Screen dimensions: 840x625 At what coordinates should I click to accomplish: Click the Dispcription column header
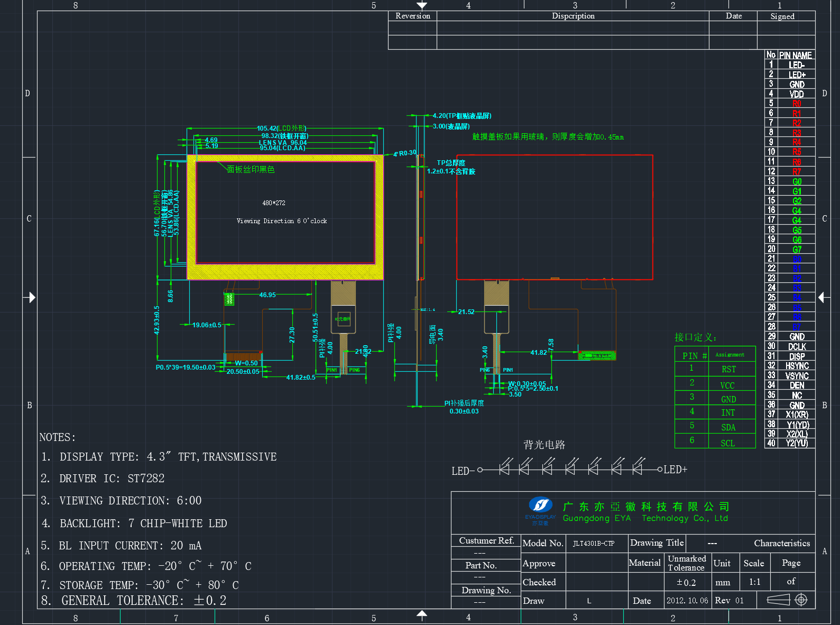click(x=573, y=16)
